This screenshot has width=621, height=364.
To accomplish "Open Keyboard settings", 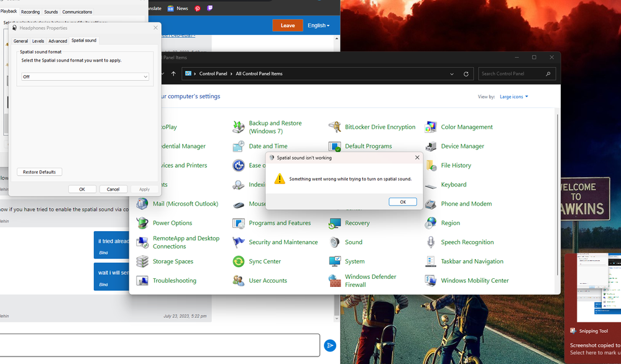I will click(x=454, y=184).
